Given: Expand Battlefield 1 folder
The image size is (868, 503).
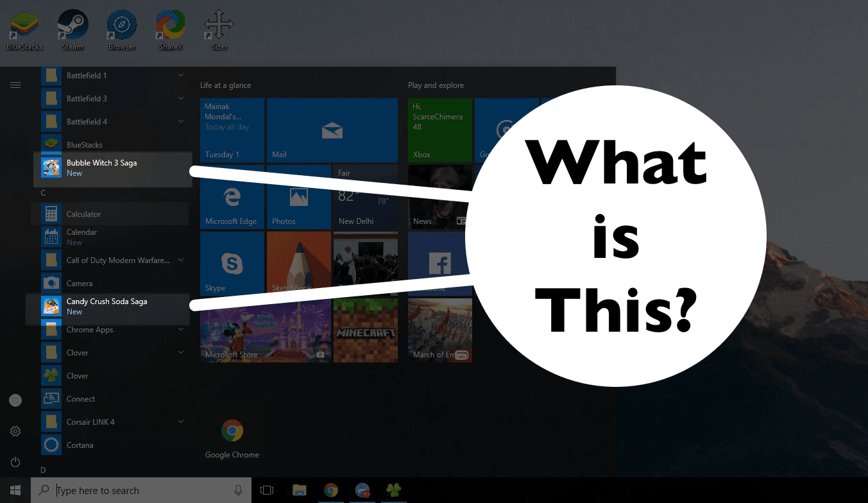Looking at the screenshot, I should [181, 76].
